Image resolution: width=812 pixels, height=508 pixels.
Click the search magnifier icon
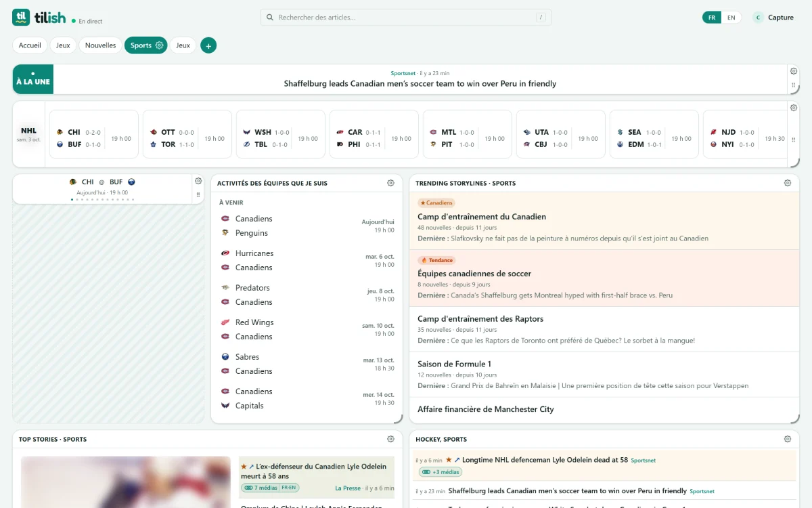270,18
